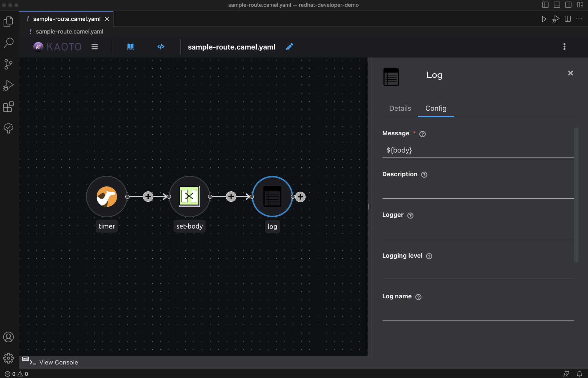Open the Kaoto hamburger menu
This screenshot has width=588, height=378.
tap(95, 46)
